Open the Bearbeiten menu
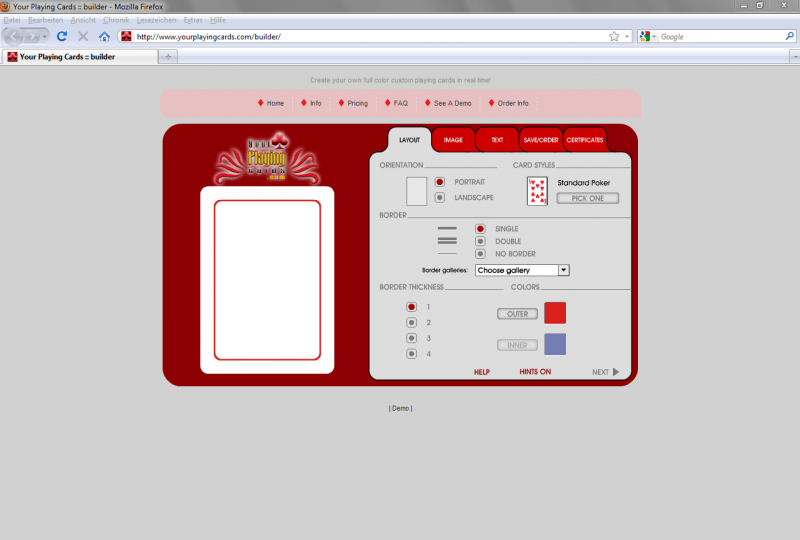Screen dimensions: 800x540 pyautogui.click(x=45, y=20)
